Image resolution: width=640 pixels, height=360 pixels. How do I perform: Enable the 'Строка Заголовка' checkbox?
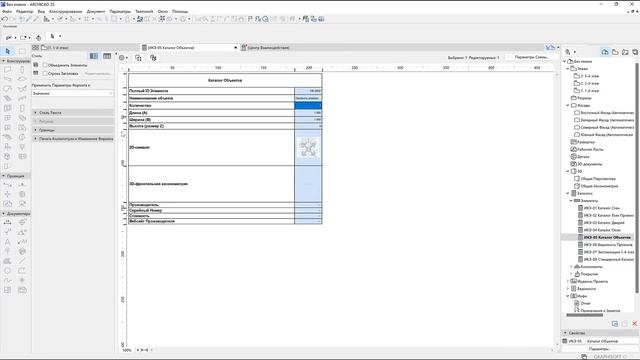45,73
